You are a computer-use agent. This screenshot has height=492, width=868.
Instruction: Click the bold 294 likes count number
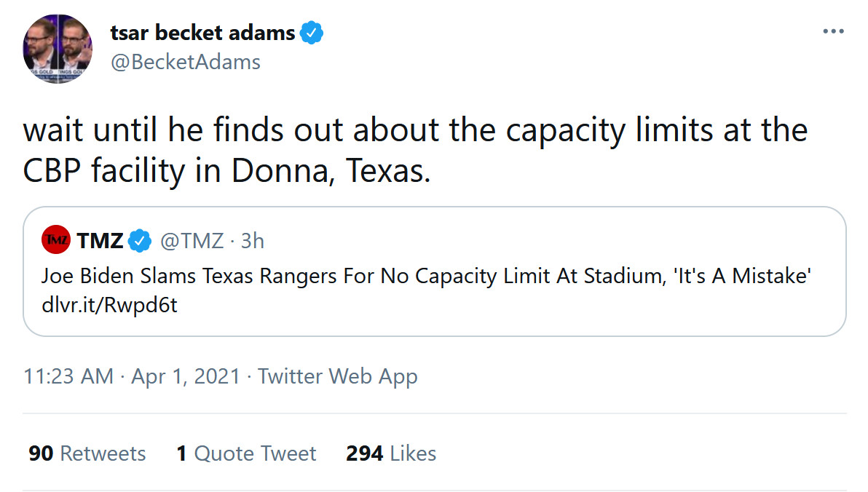[x=365, y=453]
